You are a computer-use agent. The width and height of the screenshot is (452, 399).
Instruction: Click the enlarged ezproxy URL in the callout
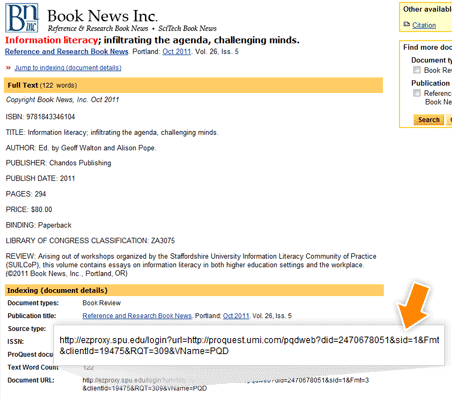(249, 345)
